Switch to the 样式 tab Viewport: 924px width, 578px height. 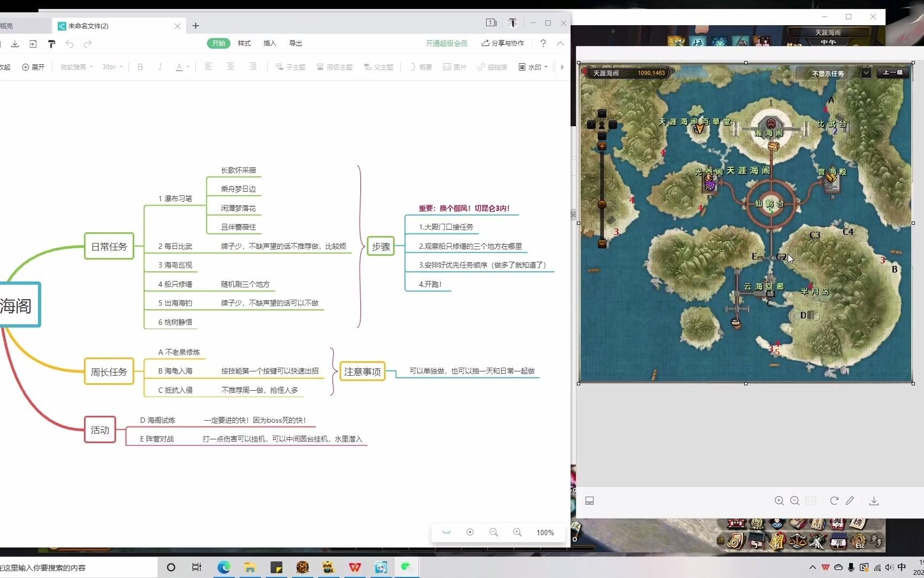pos(244,43)
